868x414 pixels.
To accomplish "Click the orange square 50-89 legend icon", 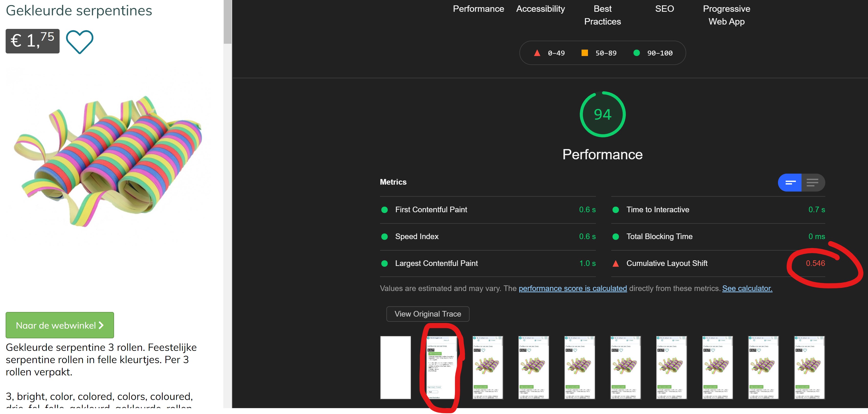I will 585,53.
